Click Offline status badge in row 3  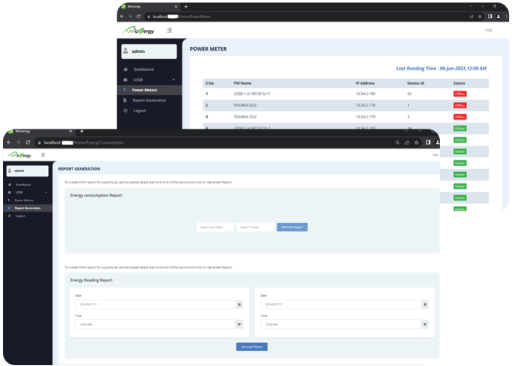pos(460,117)
